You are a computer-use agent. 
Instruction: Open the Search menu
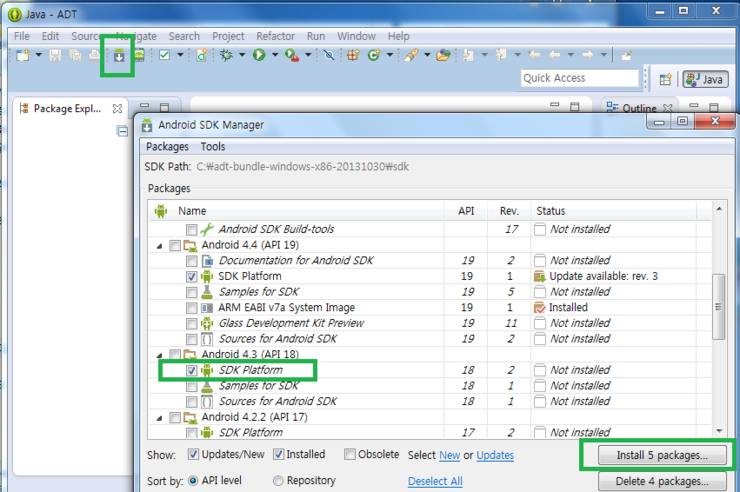[x=184, y=36]
